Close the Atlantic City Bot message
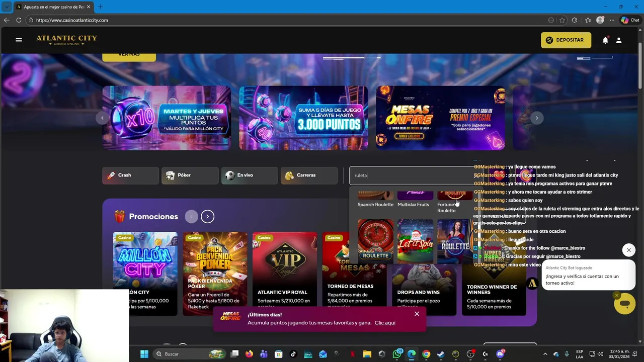 (628, 250)
